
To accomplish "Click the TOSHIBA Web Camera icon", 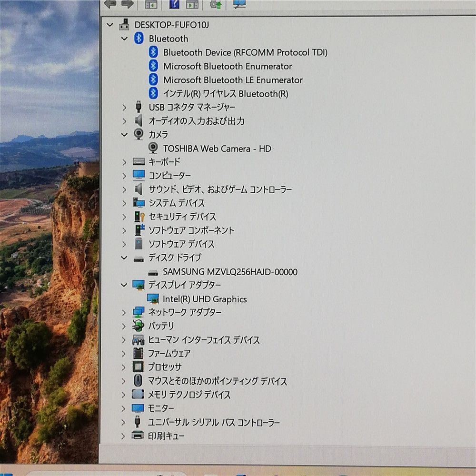I will click(x=153, y=149).
